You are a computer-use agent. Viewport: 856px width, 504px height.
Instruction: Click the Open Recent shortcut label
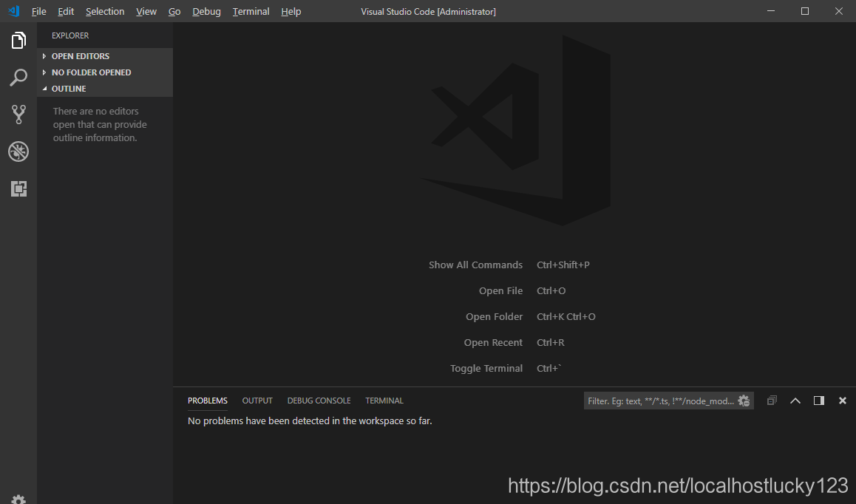click(x=493, y=342)
